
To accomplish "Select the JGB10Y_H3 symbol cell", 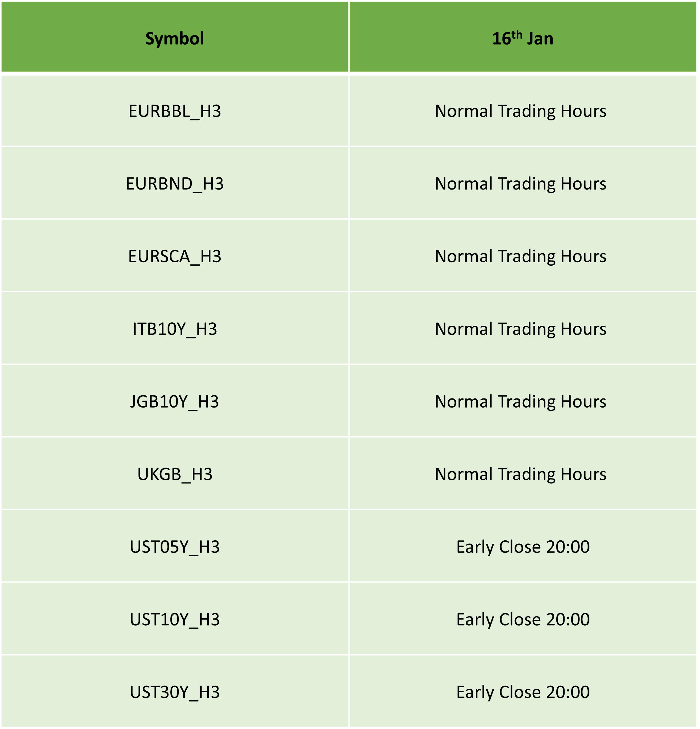I will (175, 401).
